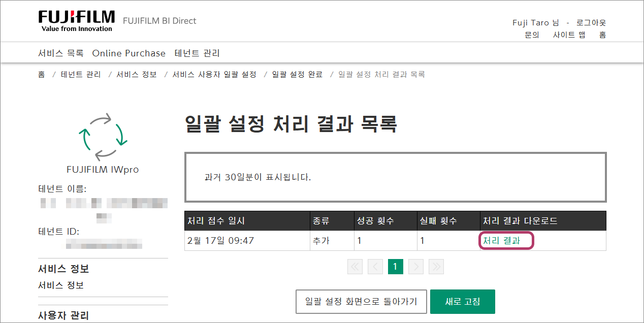Click 일괄 설정 완료 breadcrumb
This screenshot has height=323, width=644.
click(297, 75)
